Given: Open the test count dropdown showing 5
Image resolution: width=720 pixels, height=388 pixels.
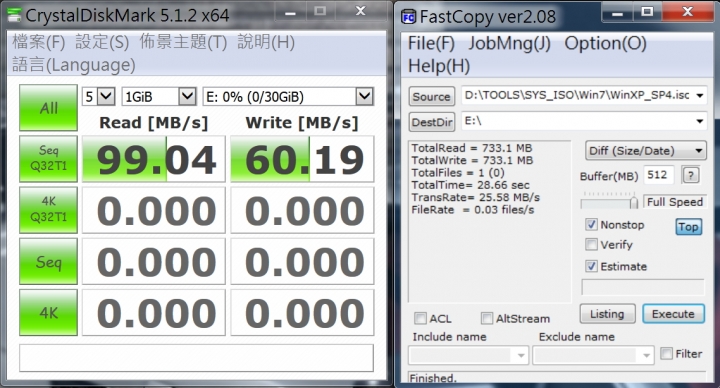Looking at the screenshot, I should [99, 96].
